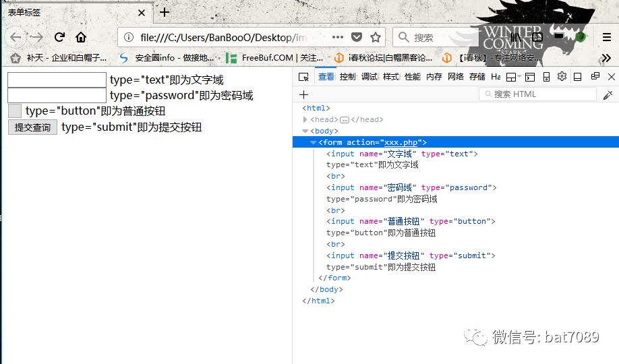The width and height of the screenshot is (619, 364).
Task: Close the developer tools panel
Action: (x=612, y=77)
